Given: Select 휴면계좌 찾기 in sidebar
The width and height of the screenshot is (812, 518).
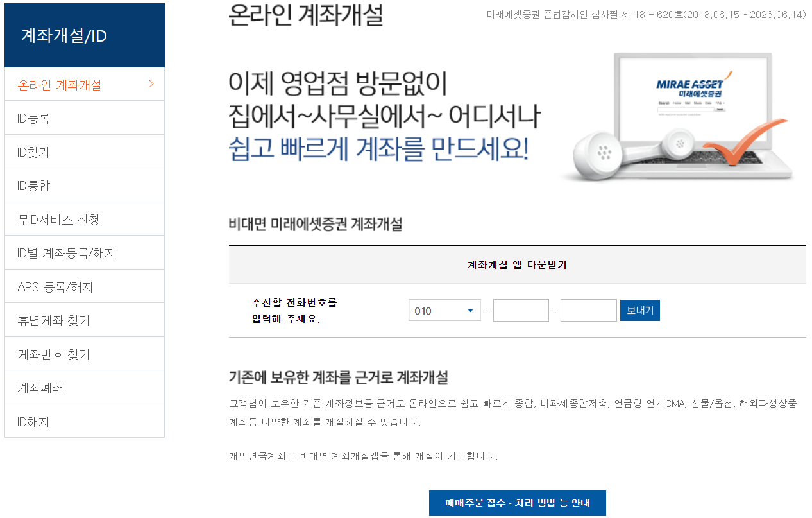Looking at the screenshot, I should (x=84, y=320).
